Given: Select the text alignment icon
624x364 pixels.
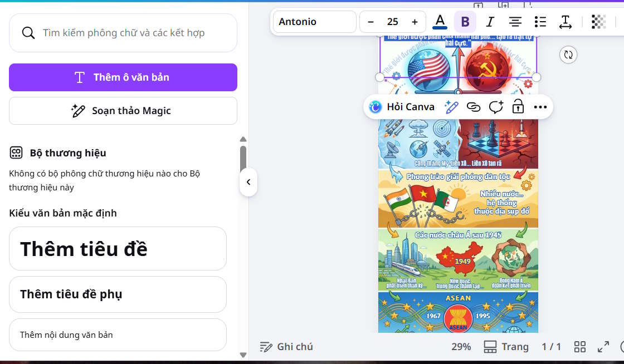Looking at the screenshot, I should click(515, 22).
